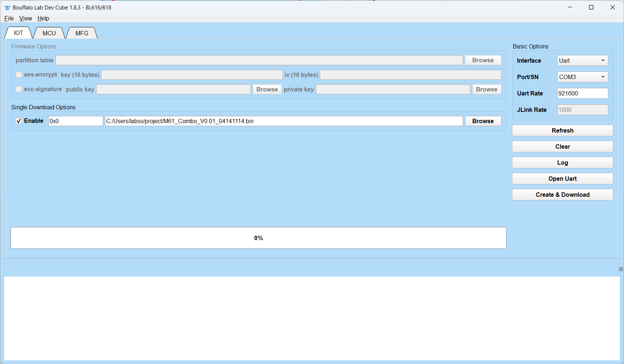Click the 0% download progress bar
This screenshot has height=364, width=624.
click(259, 238)
